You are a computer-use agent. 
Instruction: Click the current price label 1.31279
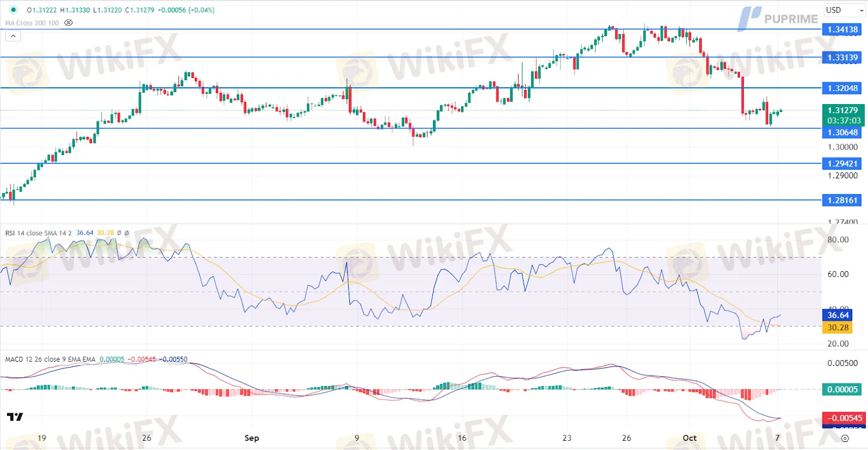pyautogui.click(x=843, y=110)
